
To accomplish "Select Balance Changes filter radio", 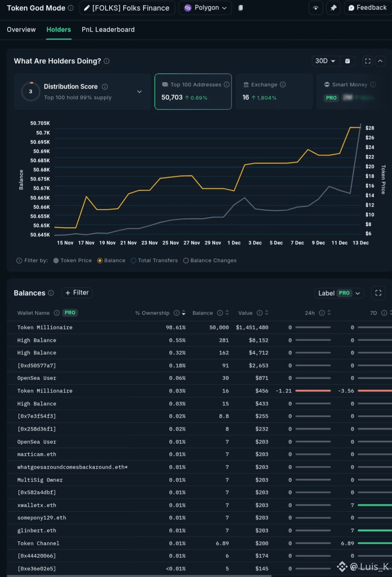I will 186,260.
